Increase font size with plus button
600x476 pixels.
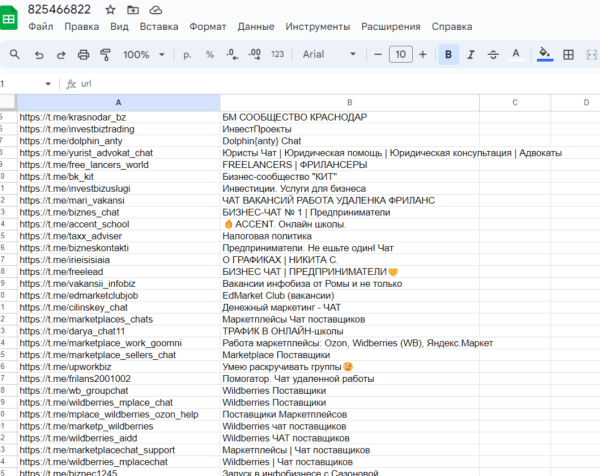[x=422, y=54]
